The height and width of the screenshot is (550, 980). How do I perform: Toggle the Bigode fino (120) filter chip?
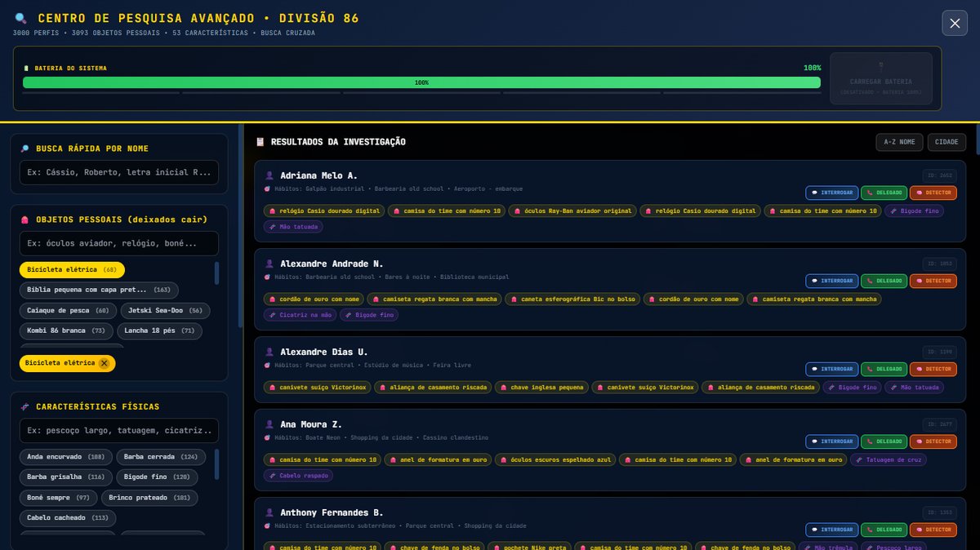tap(157, 477)
